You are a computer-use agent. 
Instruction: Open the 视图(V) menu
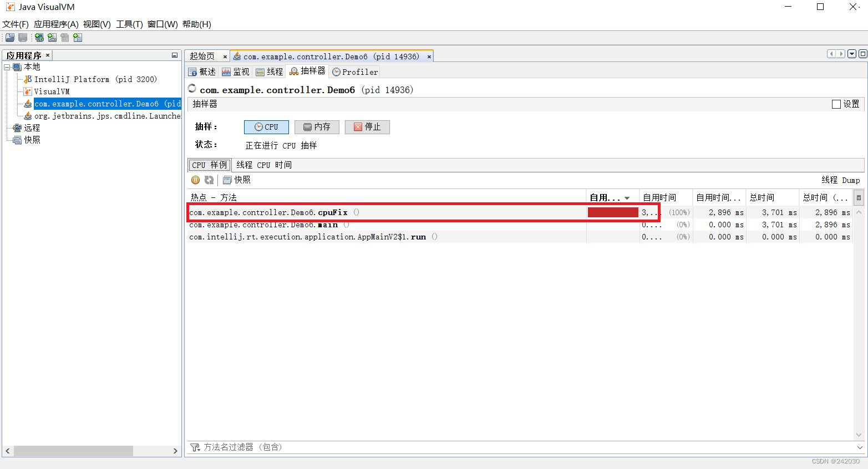(97, 24)
